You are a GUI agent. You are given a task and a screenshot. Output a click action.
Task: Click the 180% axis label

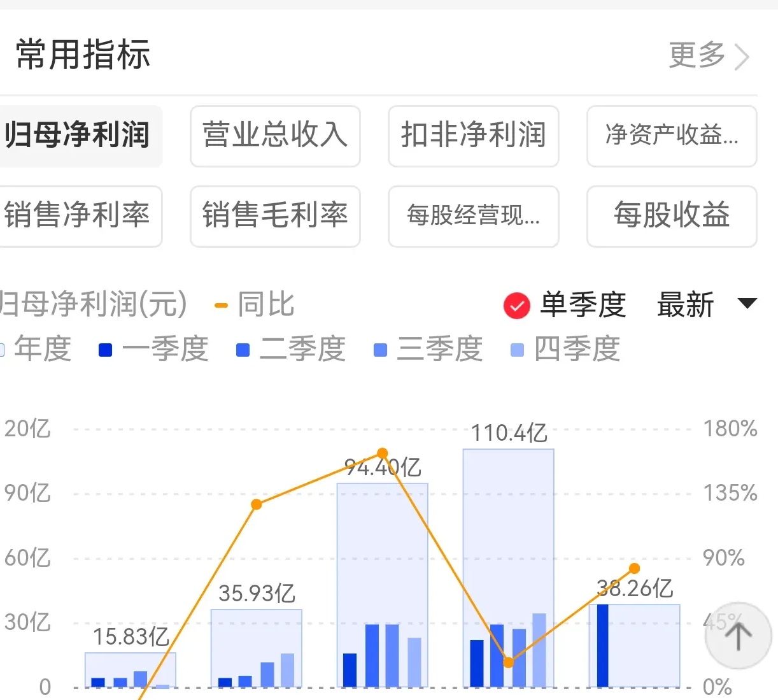(730, 429)
